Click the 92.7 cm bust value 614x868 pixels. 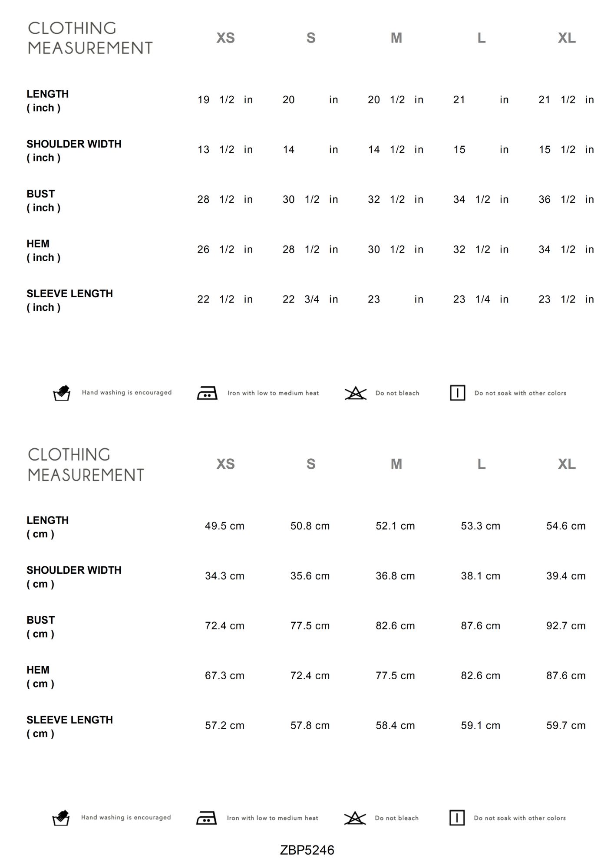pyautogui.click(x=566, y=626)
